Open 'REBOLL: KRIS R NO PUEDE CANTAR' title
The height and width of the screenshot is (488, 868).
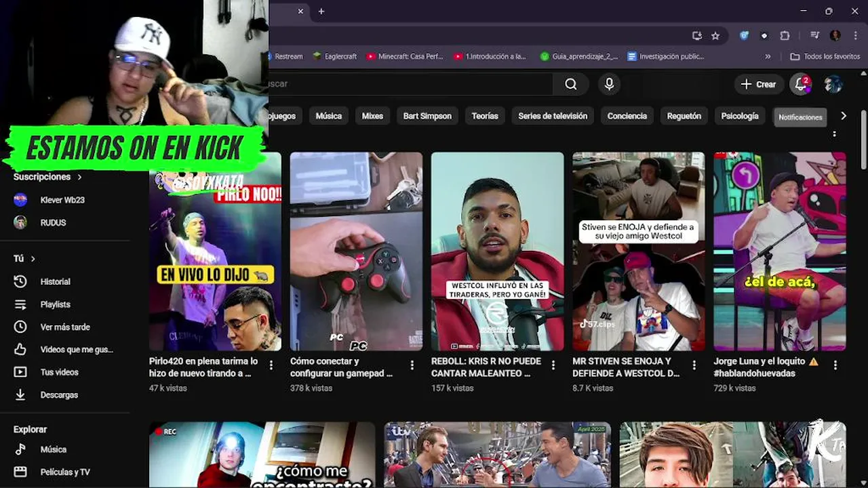pyautogui.click(x=486, y=367)
